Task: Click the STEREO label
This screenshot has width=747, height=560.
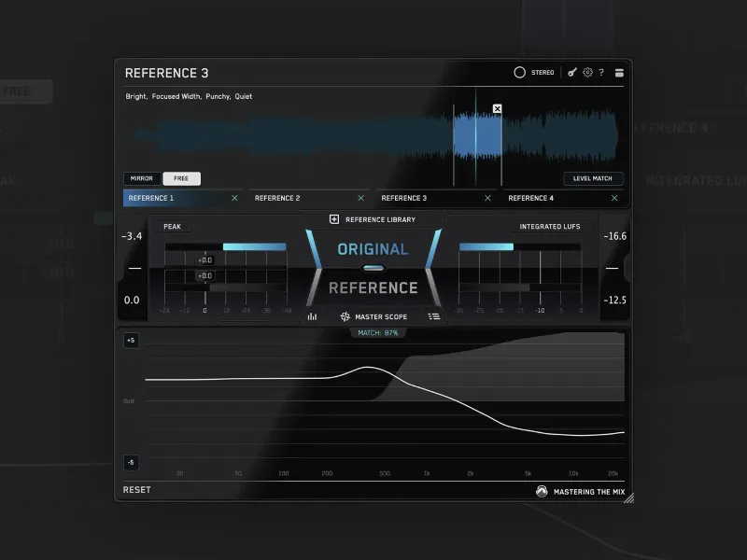Action: point(543,73)
